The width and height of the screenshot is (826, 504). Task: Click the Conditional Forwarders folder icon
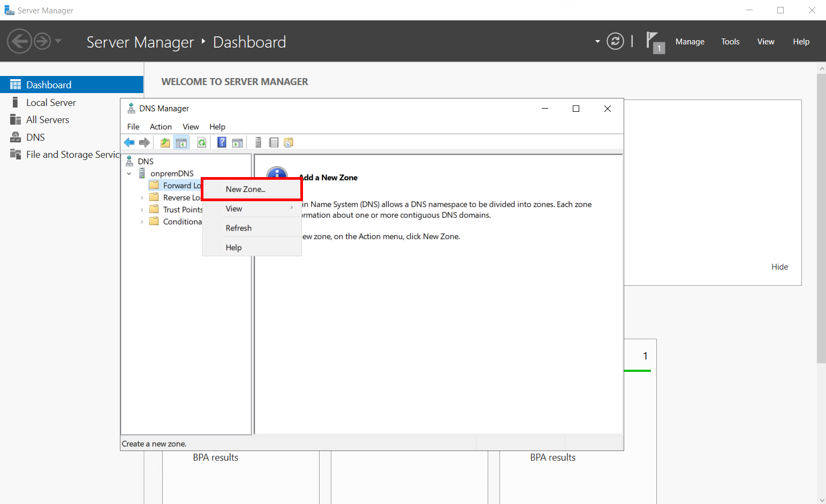point(154,222)
